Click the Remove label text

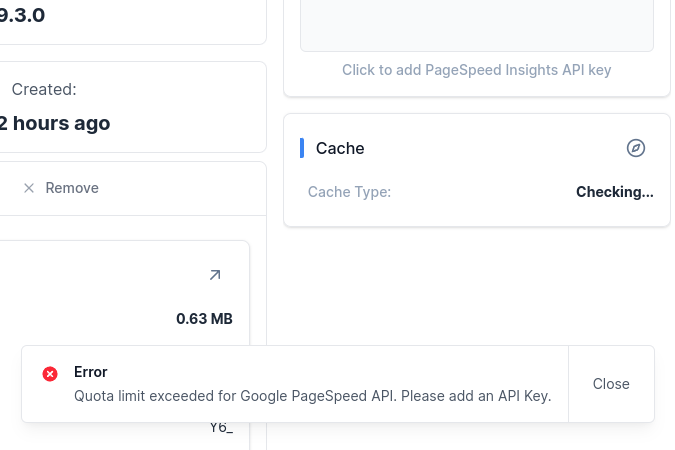(72, 188)
